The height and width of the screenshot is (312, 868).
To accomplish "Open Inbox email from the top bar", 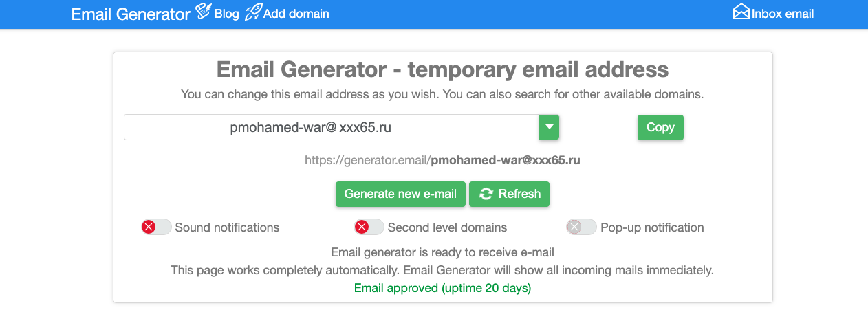I will [x=783, y=13].
